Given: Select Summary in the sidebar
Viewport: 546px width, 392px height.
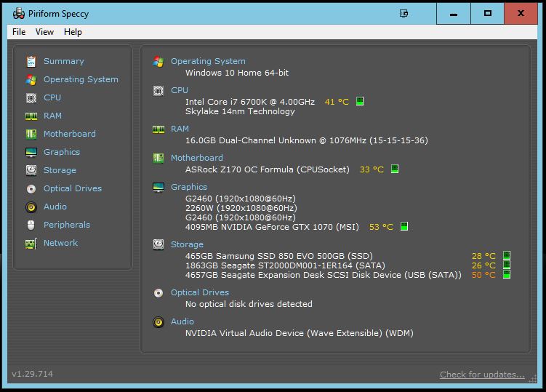Looking at the screenshot, I should 64,61.
